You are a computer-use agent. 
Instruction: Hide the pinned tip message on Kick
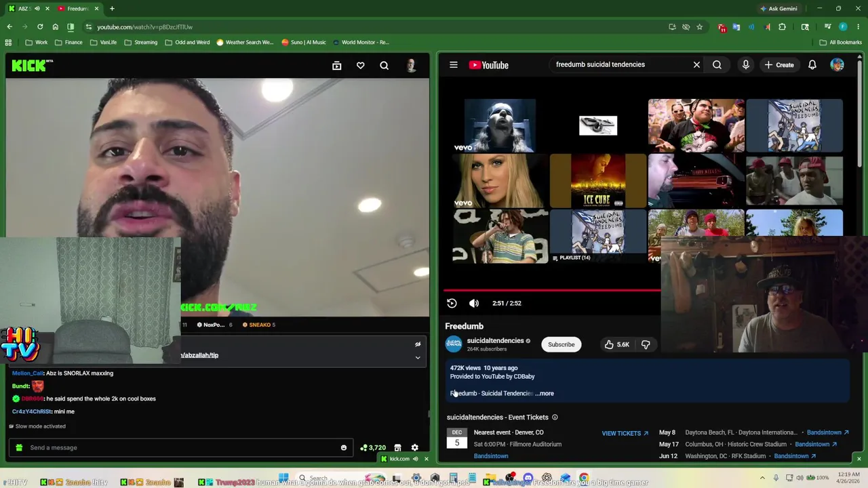(x=418, y=344)
